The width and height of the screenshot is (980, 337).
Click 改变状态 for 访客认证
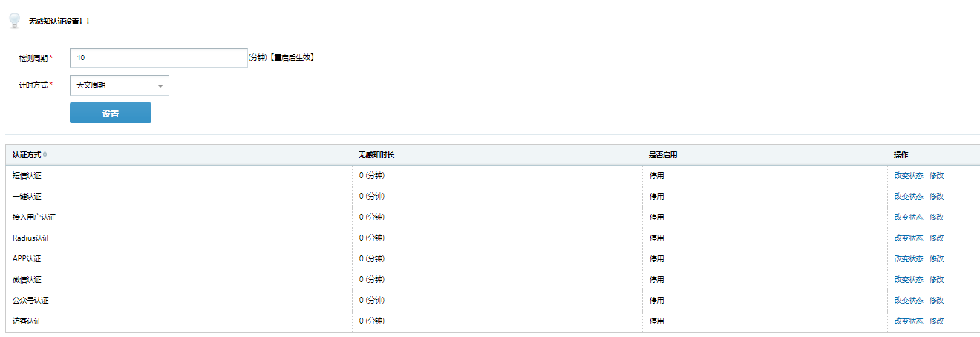pos(909,321)
